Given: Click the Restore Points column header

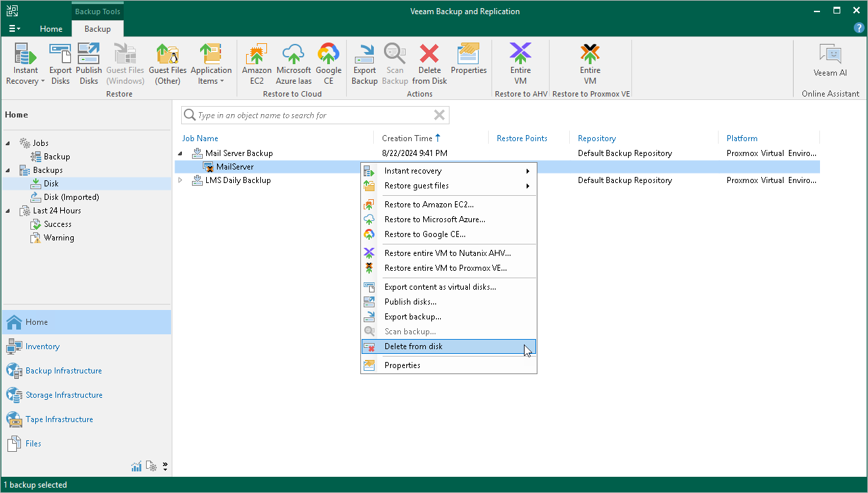Looking at the screenshot, I should coord(522,138).
